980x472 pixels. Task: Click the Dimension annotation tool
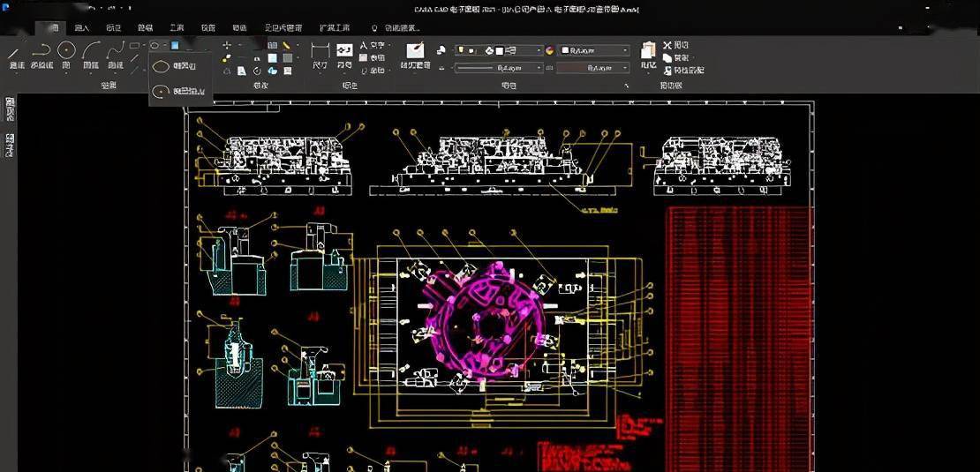pyautogui.click(x=320, y=55)
